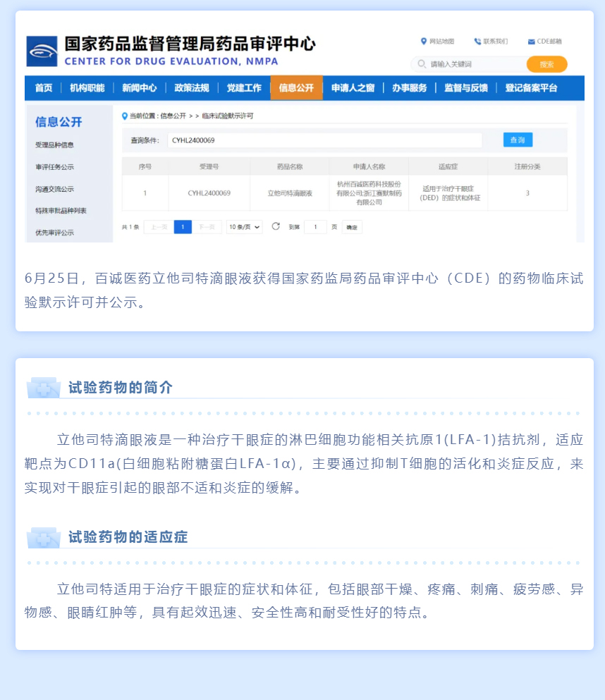Viewport: 605px width, 700px height.
Task: Open CDE邮箱 envelope icon
Action: (531, 42)
